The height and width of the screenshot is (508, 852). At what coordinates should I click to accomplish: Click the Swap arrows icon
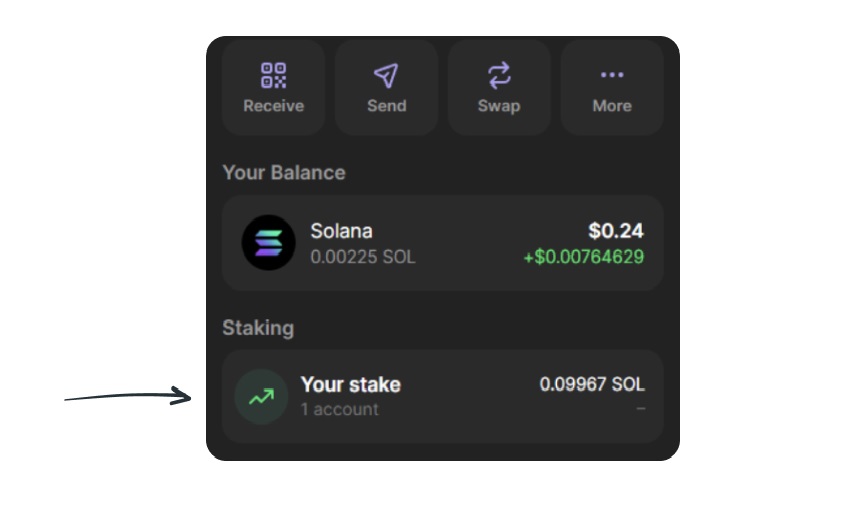coord(499,75)
